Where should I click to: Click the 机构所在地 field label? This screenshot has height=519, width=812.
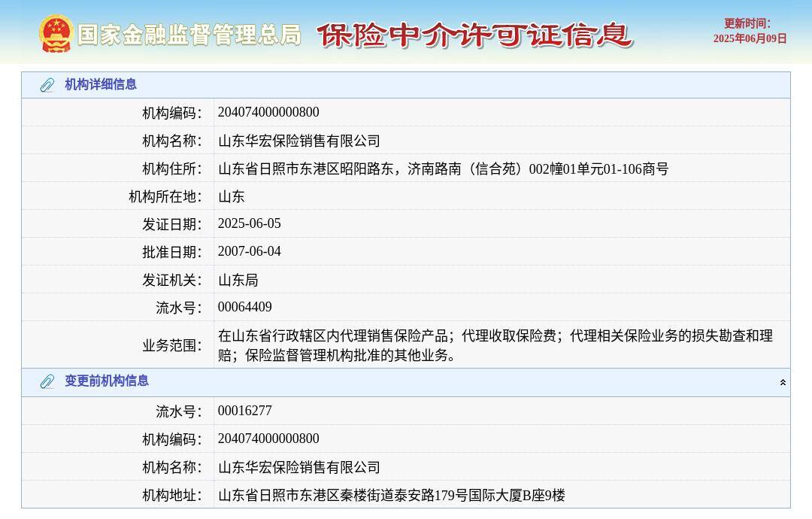click(x=165, y=197)
